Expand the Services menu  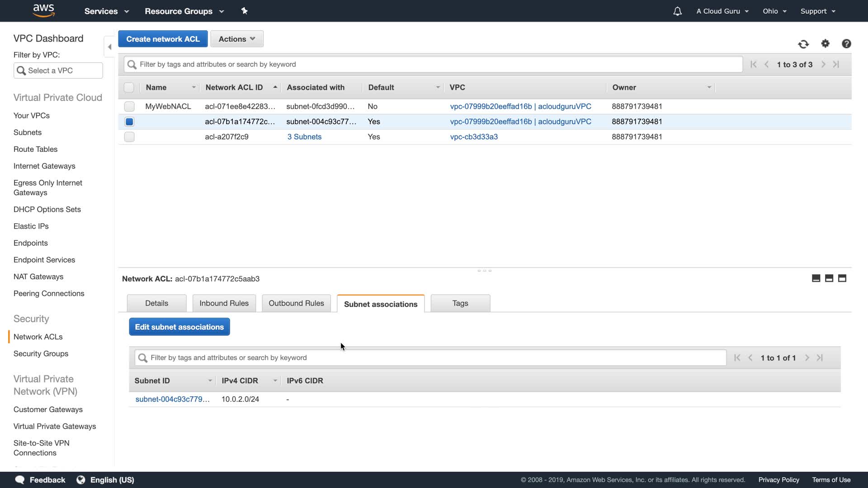click(106, 11)
